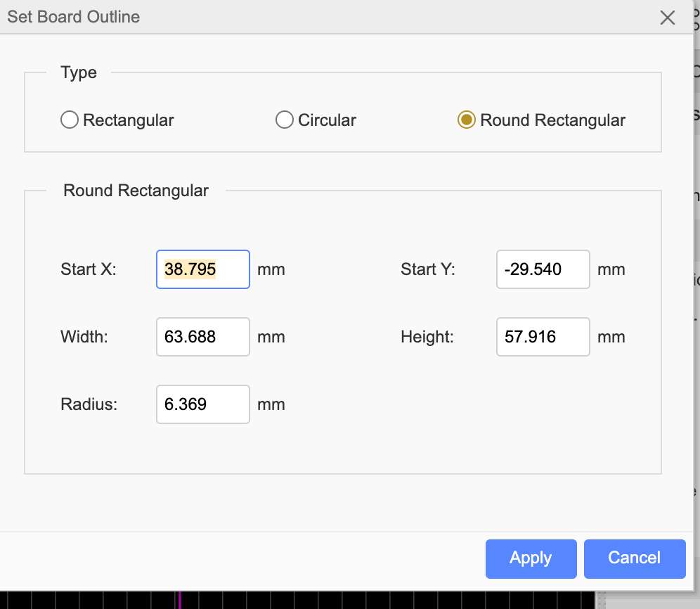This screenshot has height=609, width=700.
Task: Select the Rectangular outline type
Action: (x=70, y=120)
